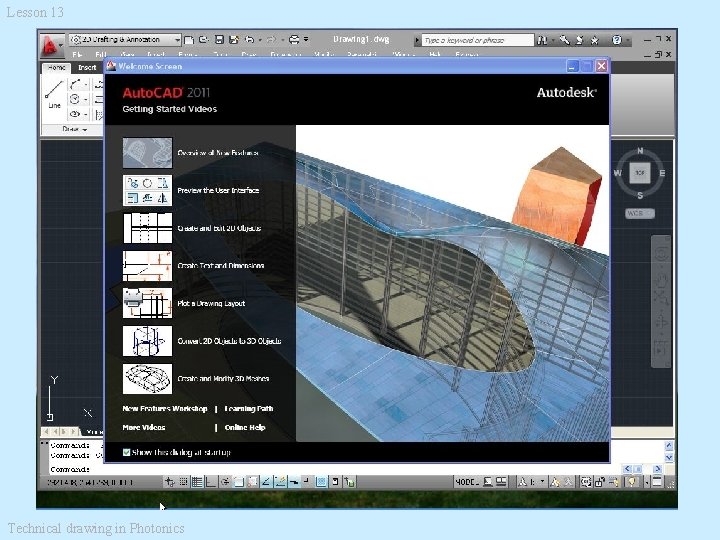
Task: Open the More Videos link
Action: click(144, 428)
